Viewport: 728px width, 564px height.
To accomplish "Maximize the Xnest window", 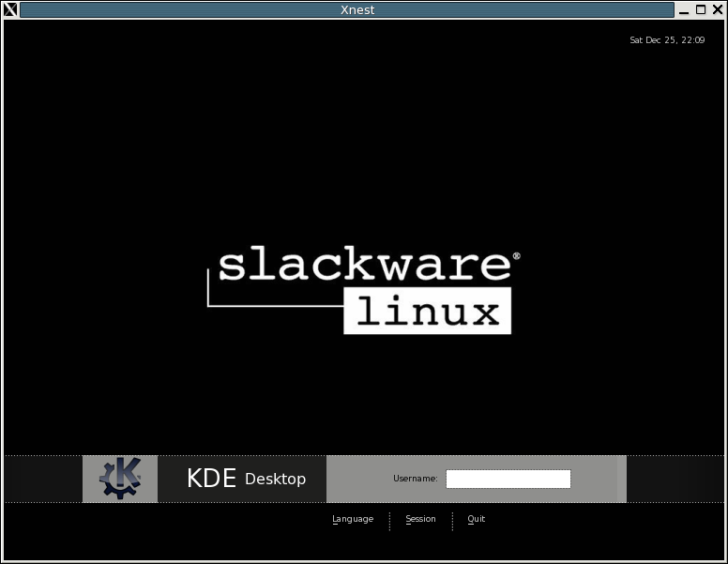I will (x=701, y=9).
